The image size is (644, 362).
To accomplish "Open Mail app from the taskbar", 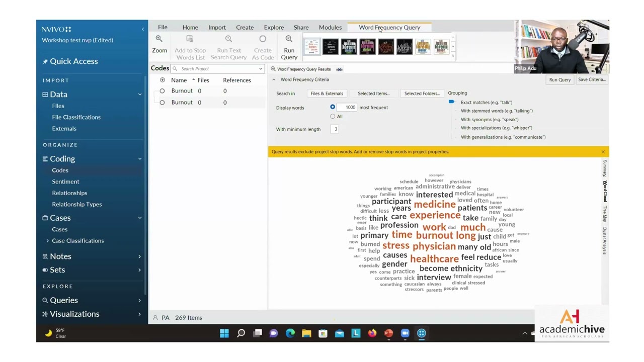I will pos(340,333).
